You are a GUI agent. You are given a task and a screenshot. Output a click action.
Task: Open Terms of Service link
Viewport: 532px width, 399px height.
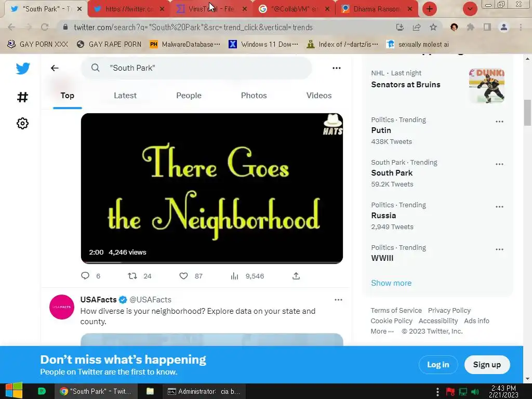point(396,311)
